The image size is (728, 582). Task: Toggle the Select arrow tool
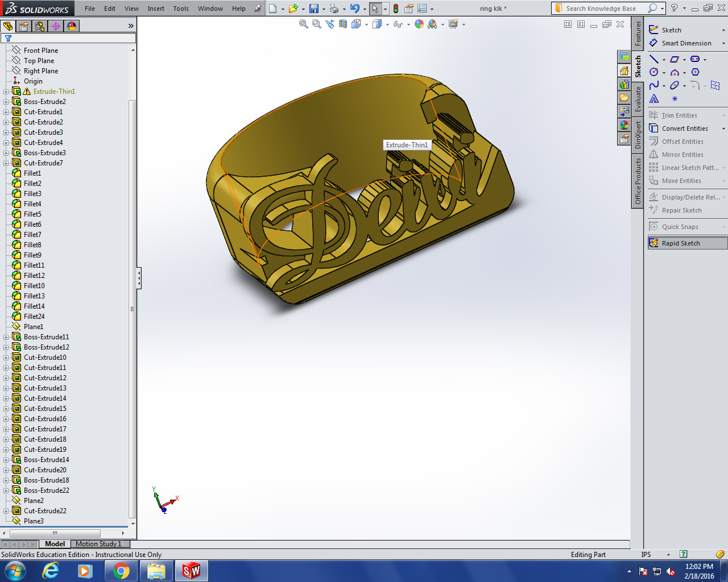click(x=375, y=9)
